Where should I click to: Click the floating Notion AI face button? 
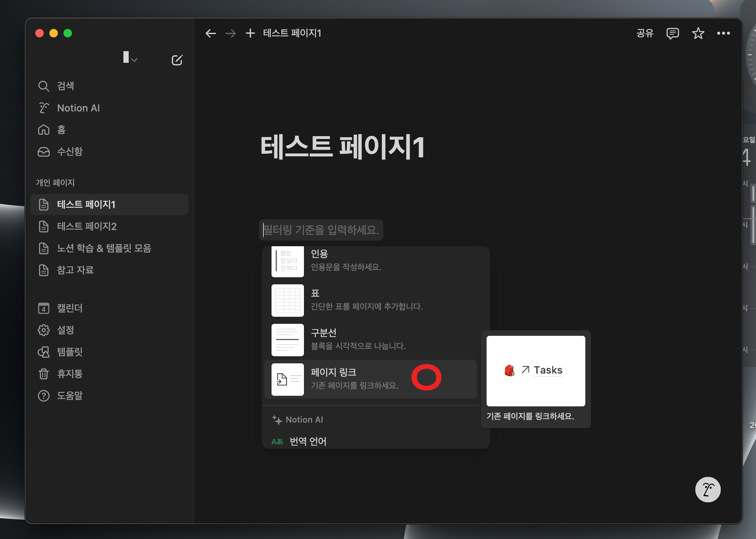tap(707, 489)
